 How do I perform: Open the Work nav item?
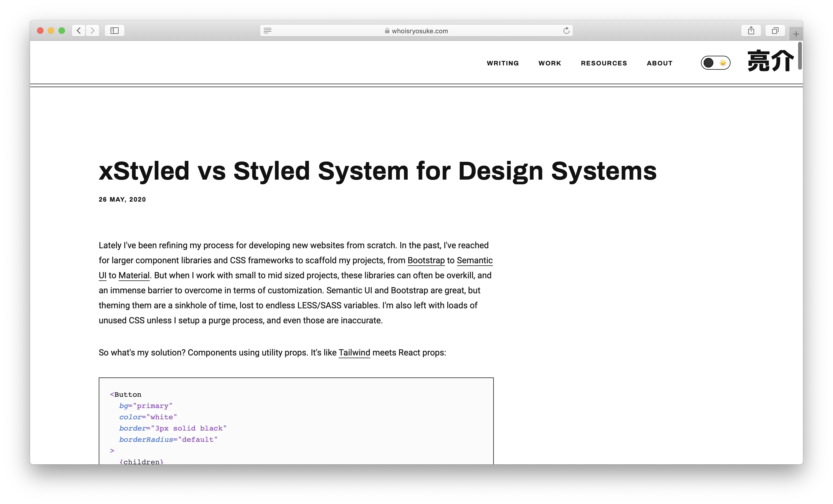pos(550,63)
